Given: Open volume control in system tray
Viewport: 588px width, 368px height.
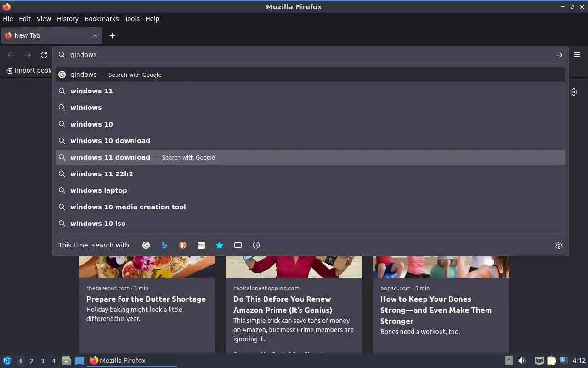Looking at the screenshot, I should pyautogui.click(x=522, y=361).
